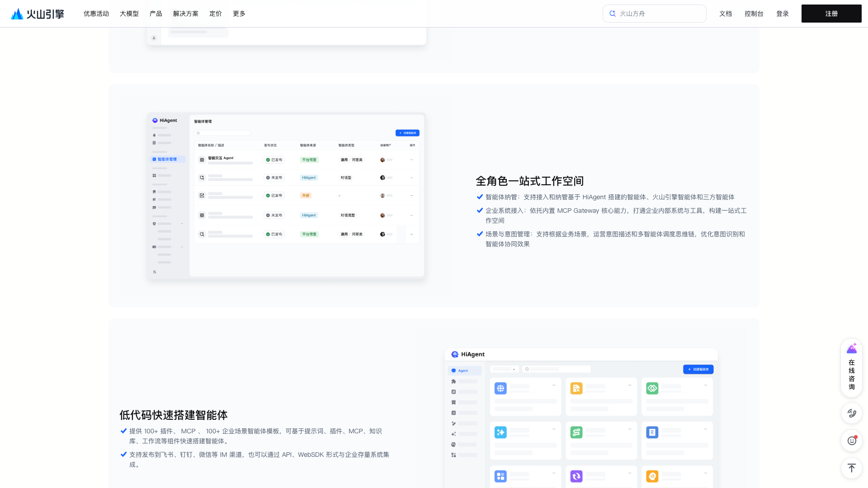The height and width of the screenshot is (488, 868).
Task: Go to the 定价 page
Action: (x=216, y=14)
